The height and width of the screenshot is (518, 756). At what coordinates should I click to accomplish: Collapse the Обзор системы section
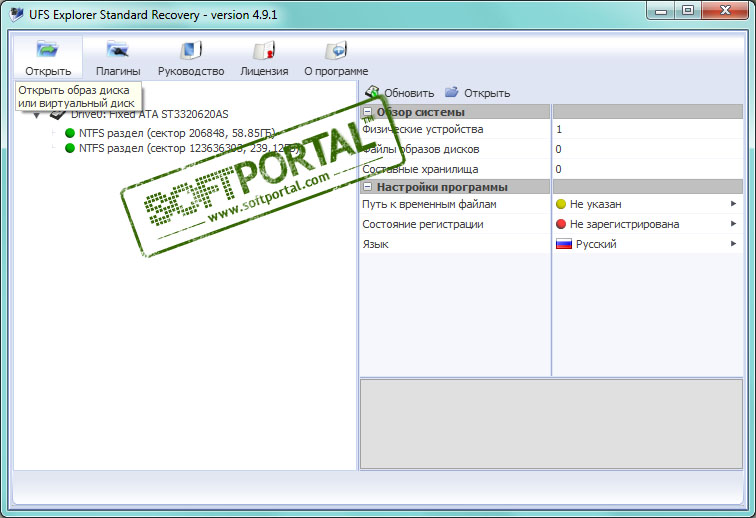(367, 112)
